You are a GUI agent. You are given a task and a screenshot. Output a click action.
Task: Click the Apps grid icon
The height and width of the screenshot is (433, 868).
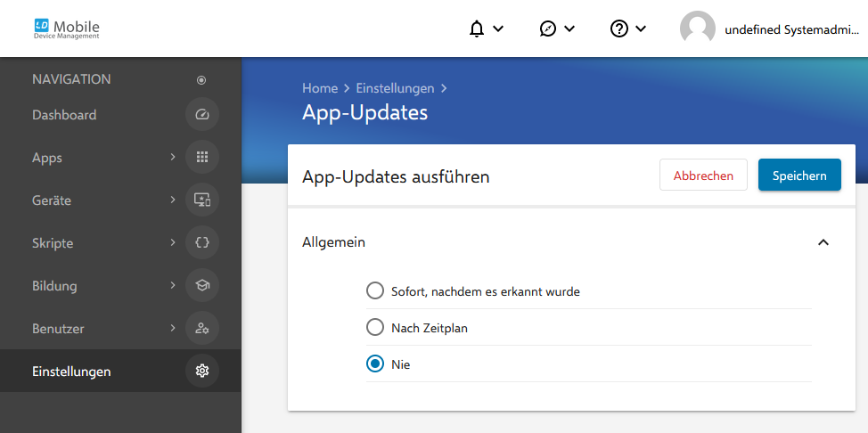(x=202, y=158)
